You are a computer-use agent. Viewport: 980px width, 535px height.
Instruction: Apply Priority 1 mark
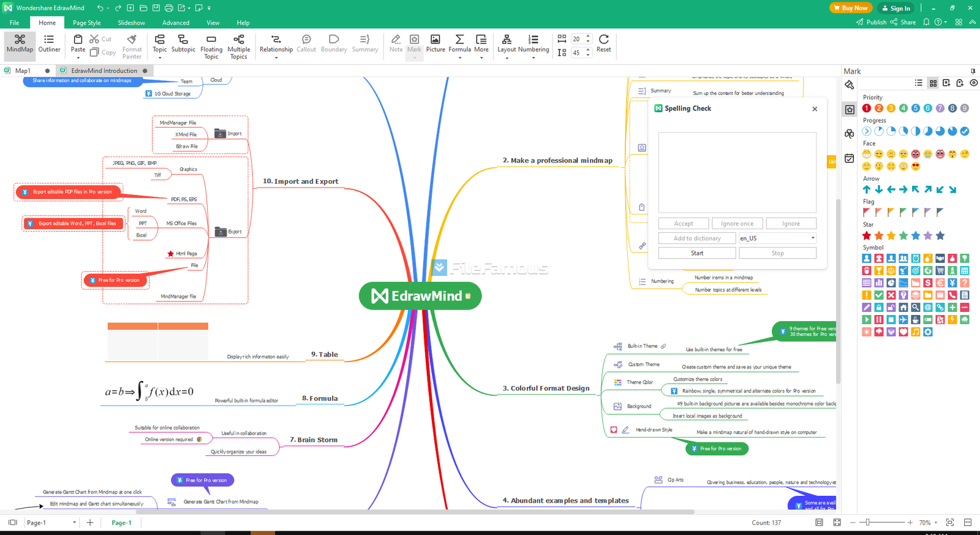coord(867,108)
